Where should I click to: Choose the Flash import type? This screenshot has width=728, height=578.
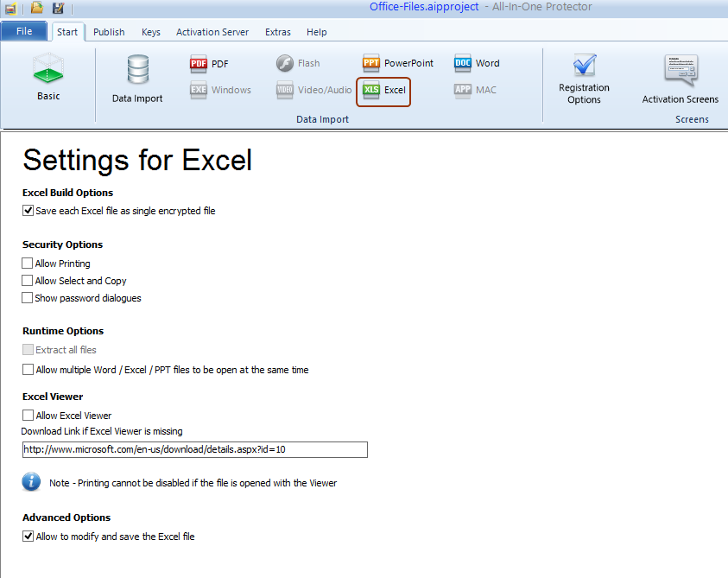tap(298, 63)
